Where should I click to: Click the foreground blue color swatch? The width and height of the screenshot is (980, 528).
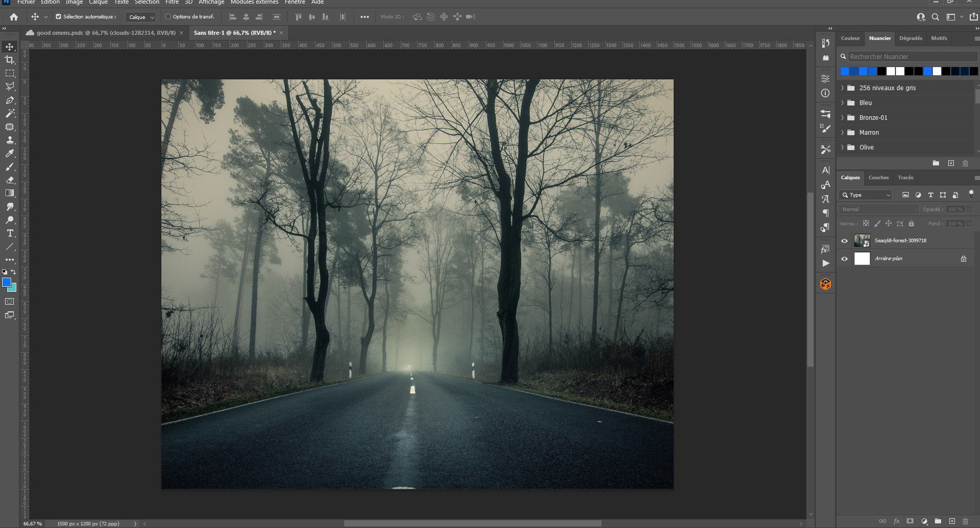click(x=6, y=282)
